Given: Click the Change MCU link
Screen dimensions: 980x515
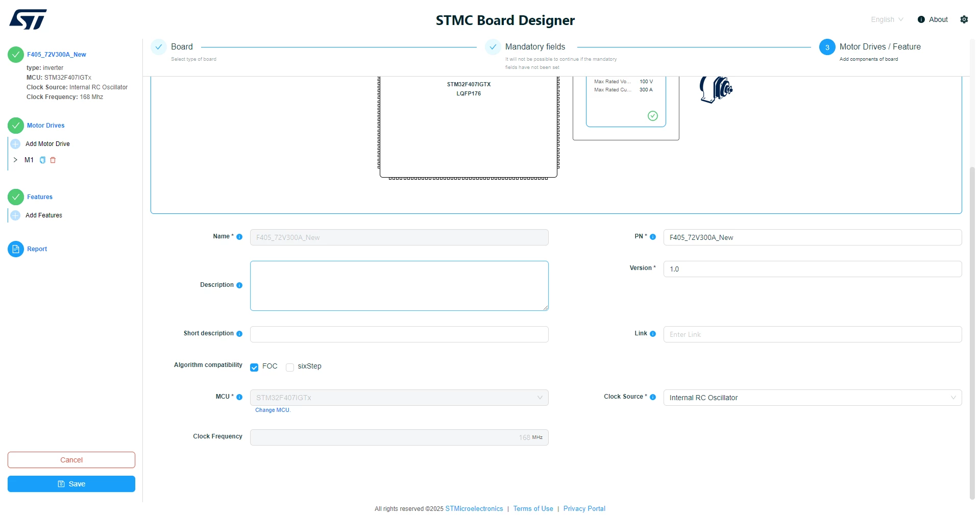Looking at the screenshot, I should tap(273, 410).
